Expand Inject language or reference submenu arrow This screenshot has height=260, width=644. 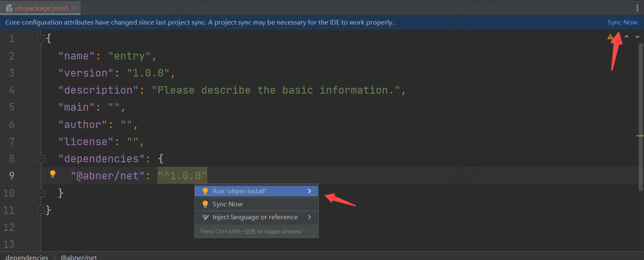[x=310, y=217]
